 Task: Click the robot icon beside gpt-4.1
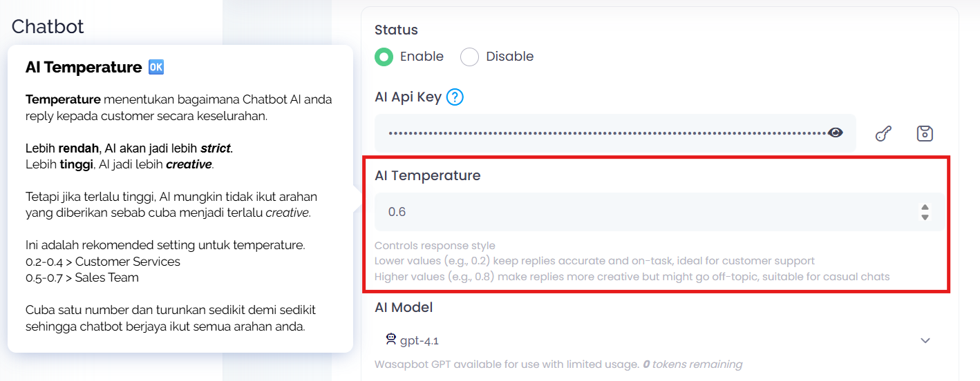(391, 339)
